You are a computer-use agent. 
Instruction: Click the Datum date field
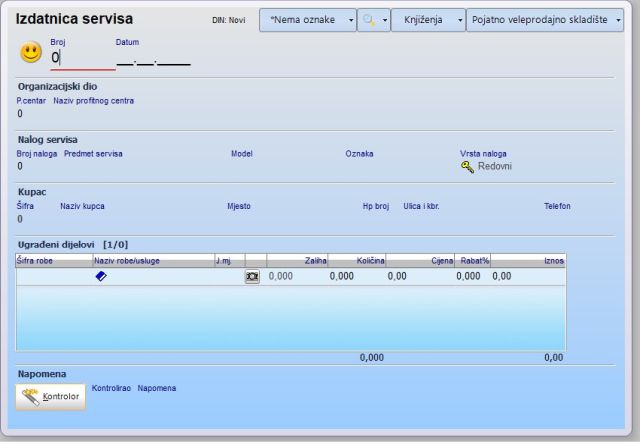point(153,60)
